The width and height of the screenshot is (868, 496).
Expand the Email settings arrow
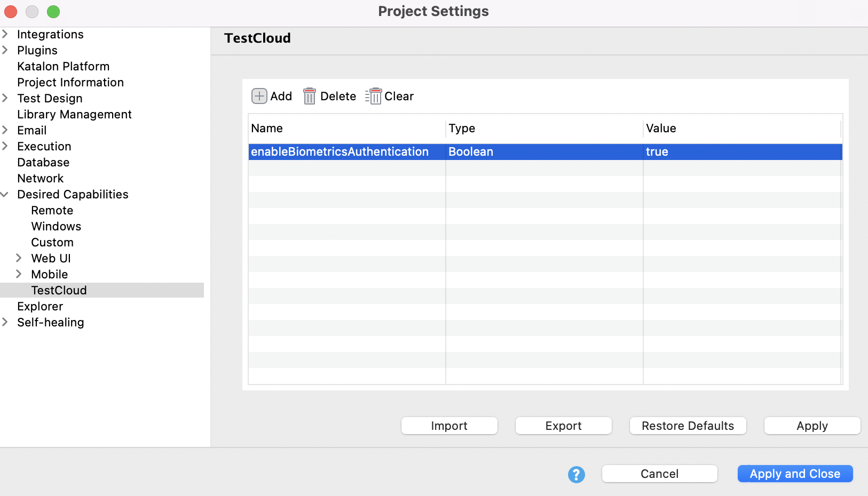click(5, 130)
